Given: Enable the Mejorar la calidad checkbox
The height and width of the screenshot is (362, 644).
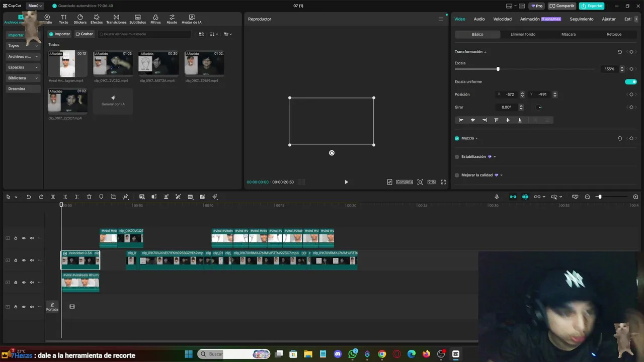Looking at the screenshot, I should (457, 175).
